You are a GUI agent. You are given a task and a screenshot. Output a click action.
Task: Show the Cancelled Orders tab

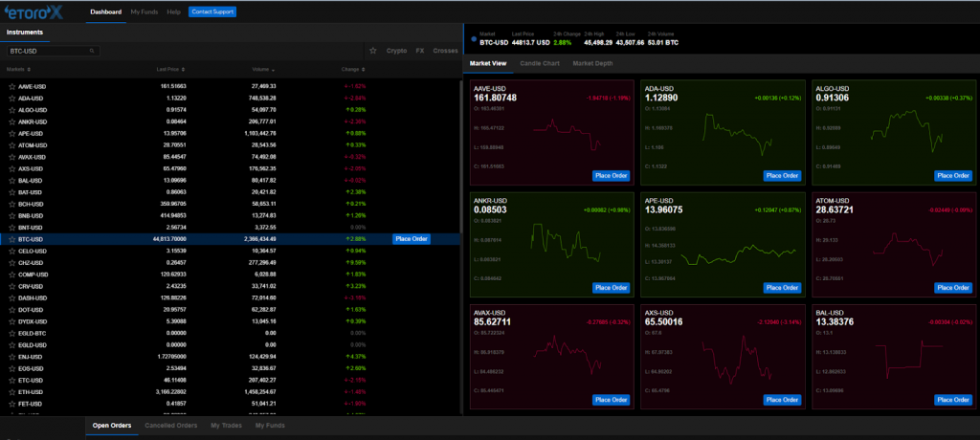(170, 426)
